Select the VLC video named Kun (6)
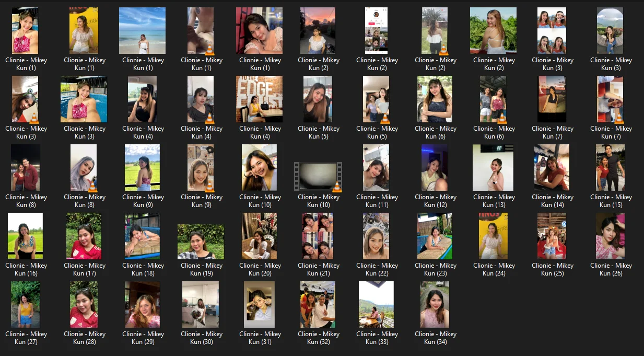 (493, 99)
